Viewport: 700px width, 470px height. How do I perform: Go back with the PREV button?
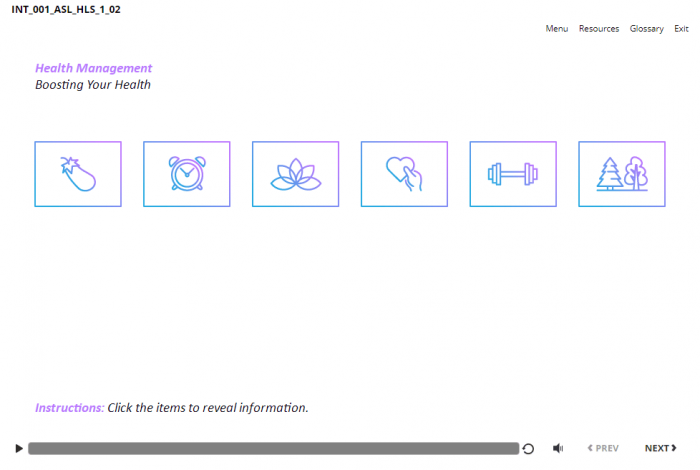[x=602, y=449]
